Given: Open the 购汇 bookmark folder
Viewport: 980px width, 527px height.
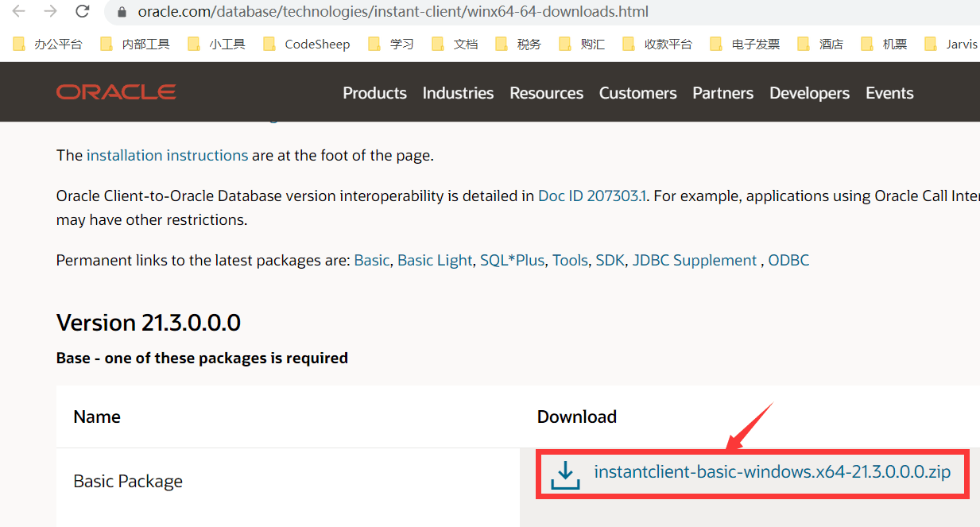Looking at the screenshot, I should pyautogui.click(x=582, y=44).
